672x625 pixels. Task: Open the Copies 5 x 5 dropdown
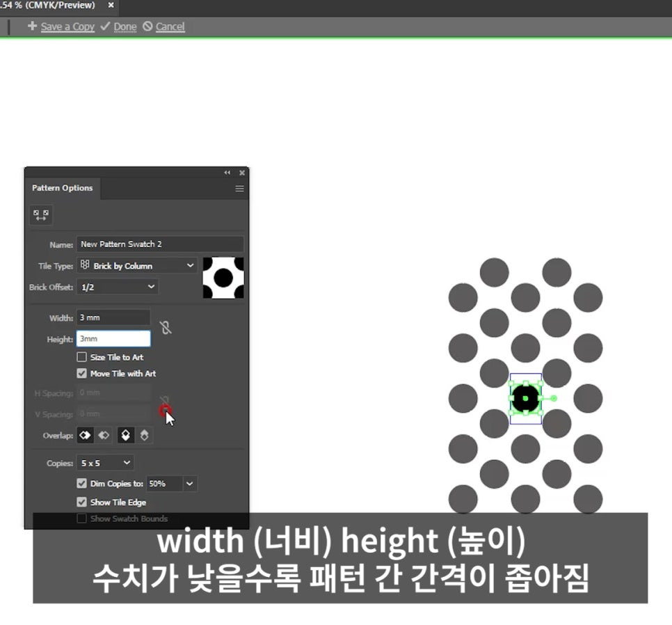pyautogui.click(x=106, y=463)
